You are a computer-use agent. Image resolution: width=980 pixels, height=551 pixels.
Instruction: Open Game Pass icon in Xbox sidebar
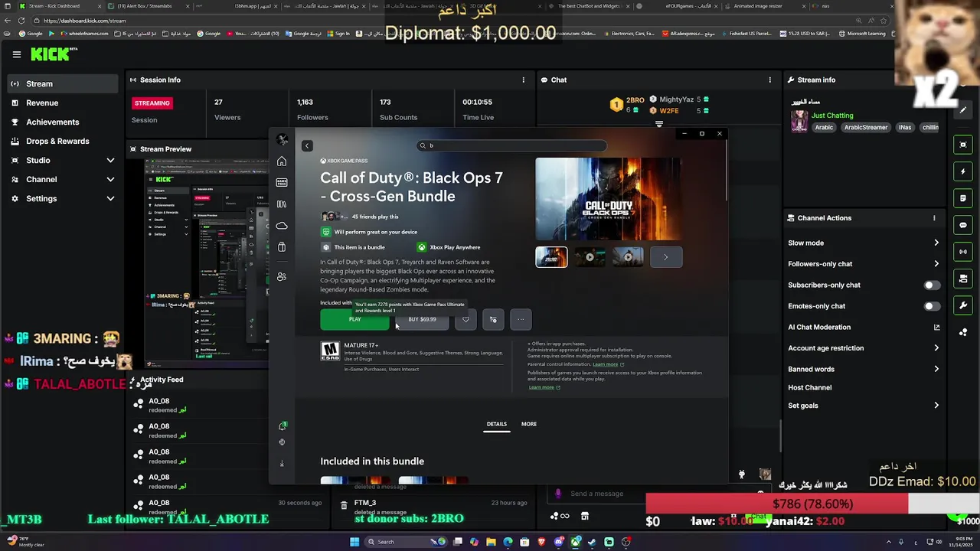click(282, 182)
